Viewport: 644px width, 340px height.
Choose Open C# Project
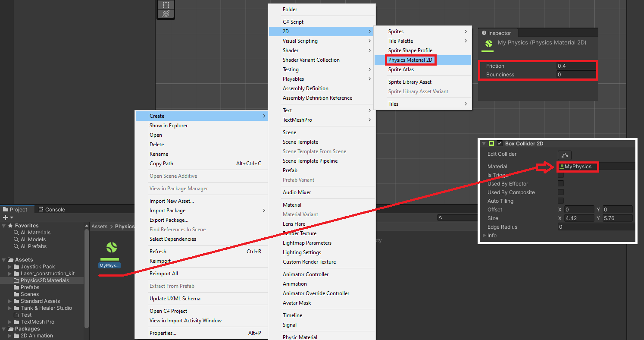pos(201,311)
